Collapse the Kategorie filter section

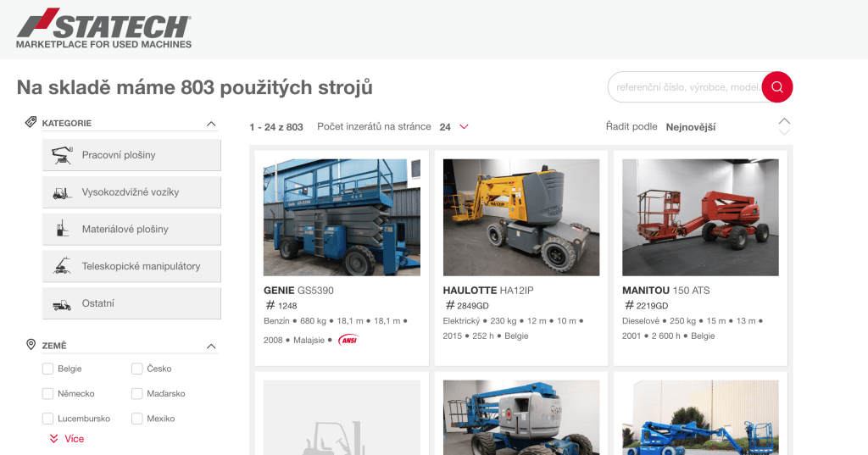pos(211,124)
